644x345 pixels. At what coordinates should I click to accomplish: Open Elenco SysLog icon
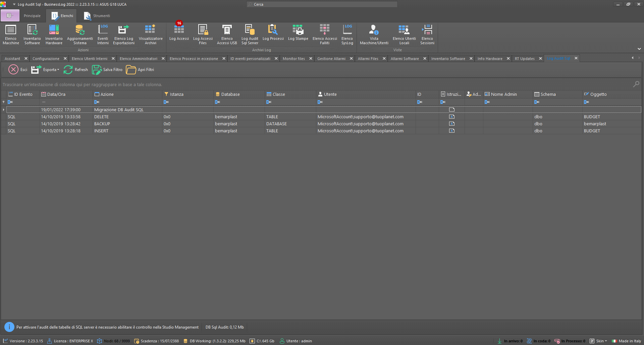(347, 34)
